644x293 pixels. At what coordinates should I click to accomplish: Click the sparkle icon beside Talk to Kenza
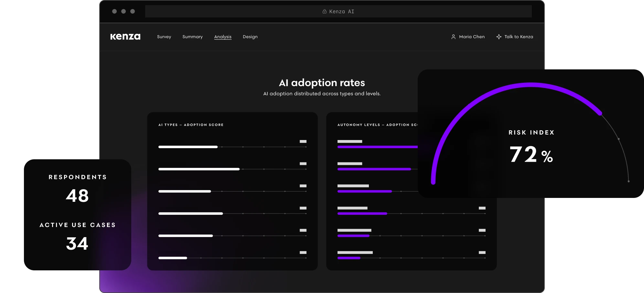(x=499, y=37)
